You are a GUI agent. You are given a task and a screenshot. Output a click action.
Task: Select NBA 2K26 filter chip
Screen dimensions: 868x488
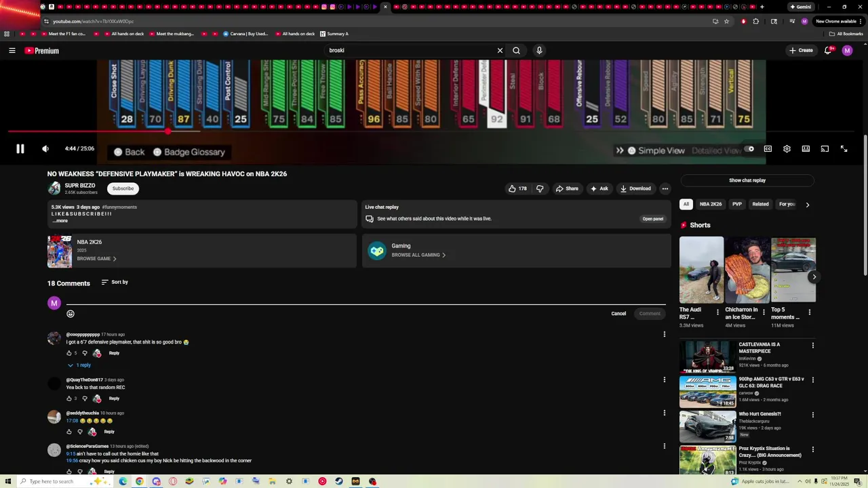pyautogui.click(x=711, y=204)
